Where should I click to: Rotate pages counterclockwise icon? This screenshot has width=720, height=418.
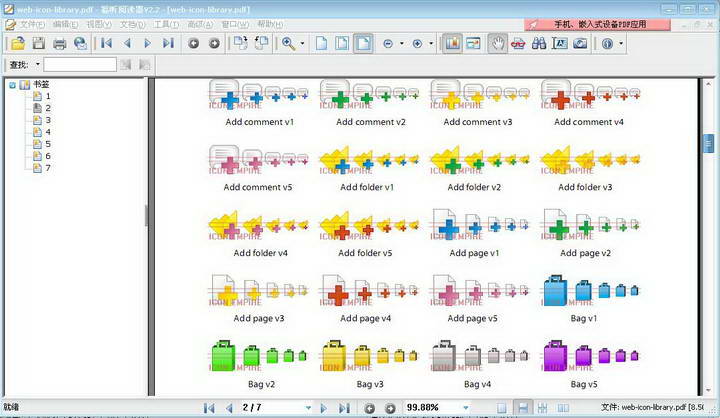261,43
